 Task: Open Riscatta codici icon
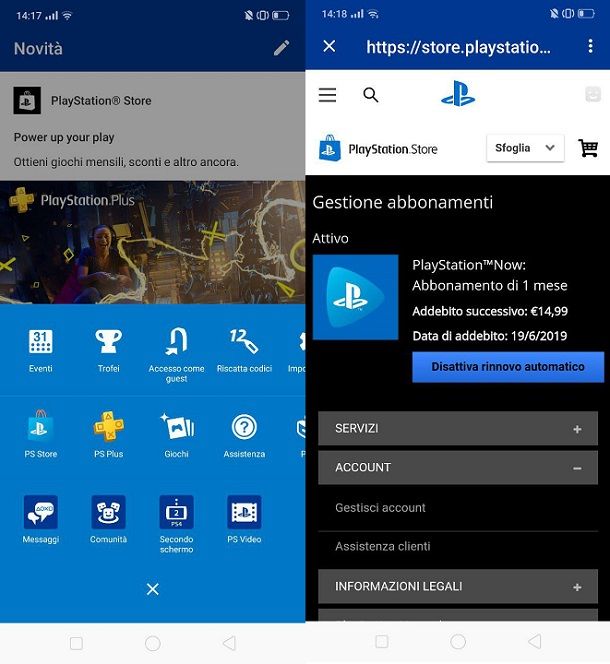244,341
